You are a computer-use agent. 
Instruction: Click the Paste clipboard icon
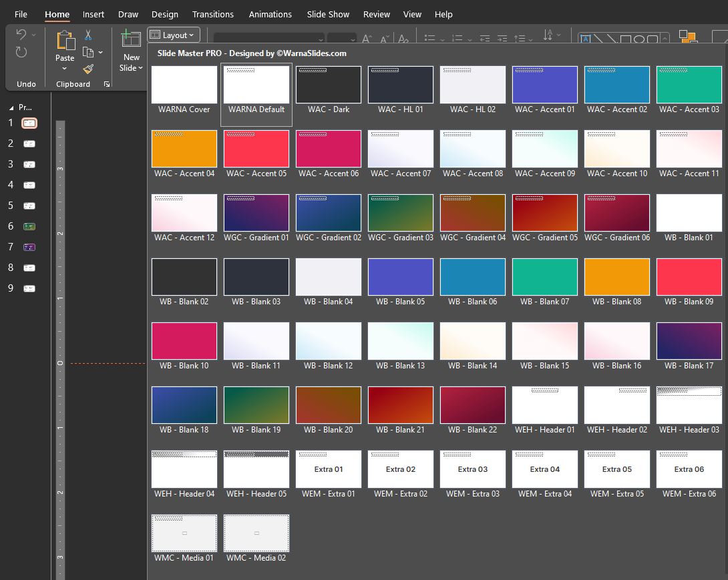65,41
